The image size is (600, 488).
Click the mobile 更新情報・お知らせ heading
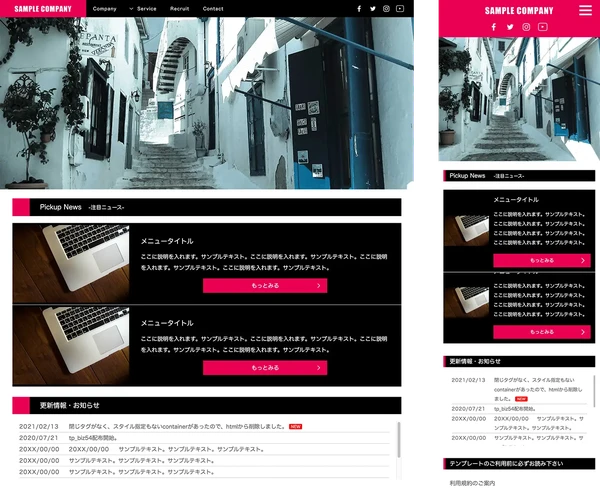519,361
